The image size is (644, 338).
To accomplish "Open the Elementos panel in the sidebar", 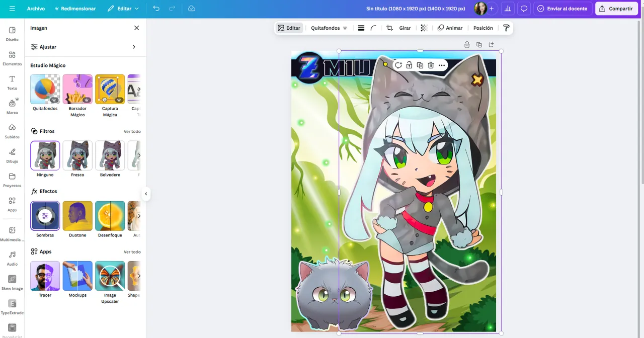I will (x=12, y=58).
